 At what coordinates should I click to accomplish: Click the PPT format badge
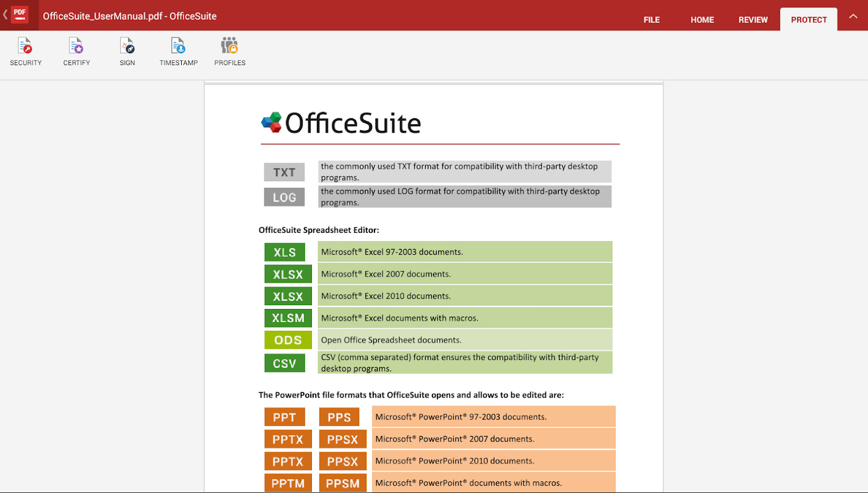[x=285, y=417]
